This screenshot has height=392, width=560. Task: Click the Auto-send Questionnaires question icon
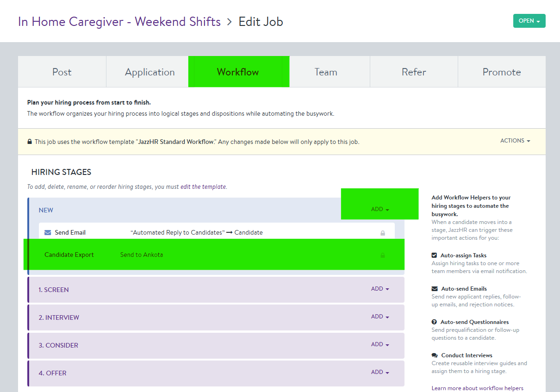point(434,322)
